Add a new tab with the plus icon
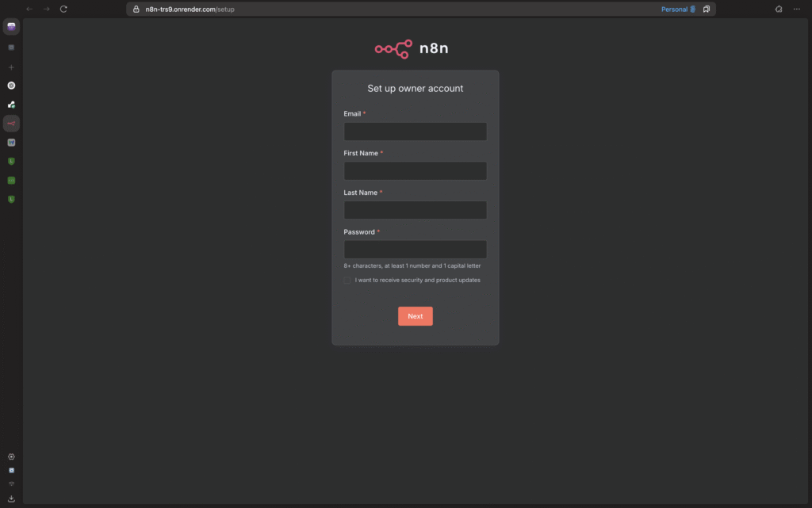The height and width of the screenshot is (508, 812). (x=11, y=67)
